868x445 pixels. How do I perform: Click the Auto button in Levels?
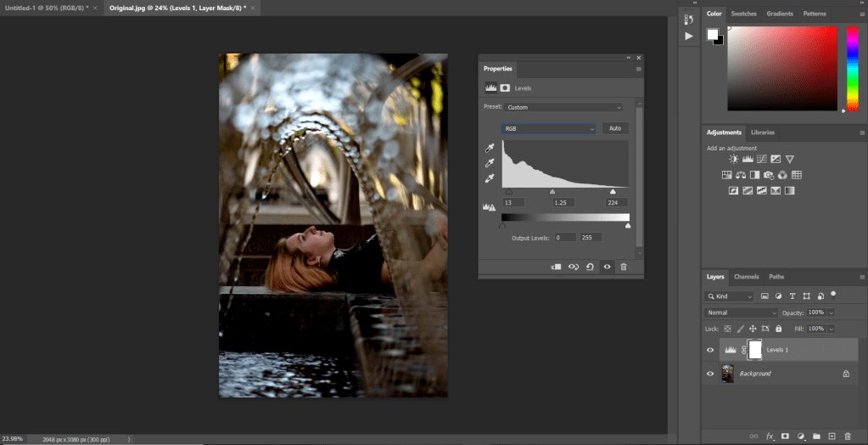tap(615, 129)
